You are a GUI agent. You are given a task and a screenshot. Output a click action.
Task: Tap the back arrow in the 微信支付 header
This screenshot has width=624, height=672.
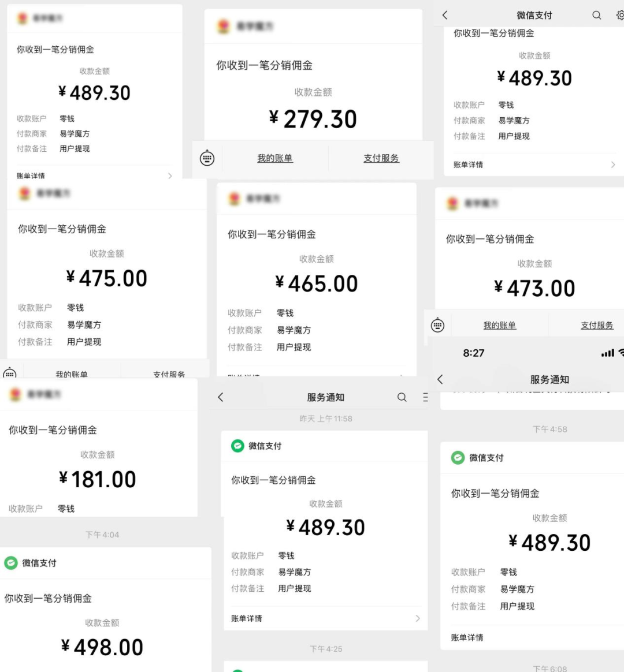tap(445, 16)
